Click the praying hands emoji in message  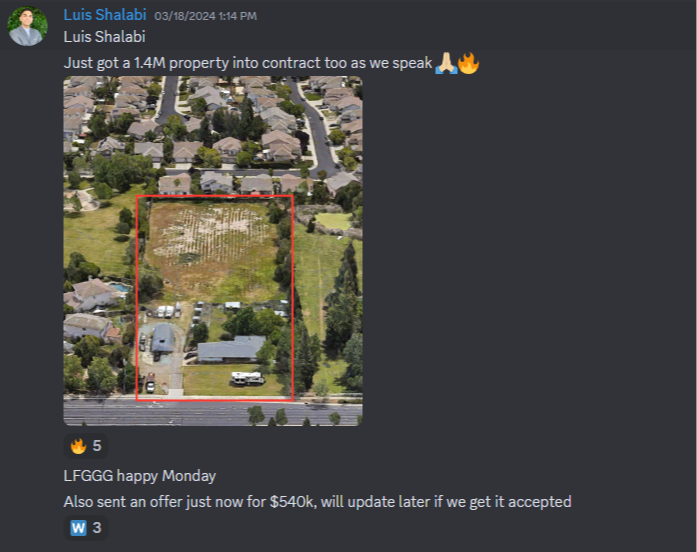click(446, 63)
